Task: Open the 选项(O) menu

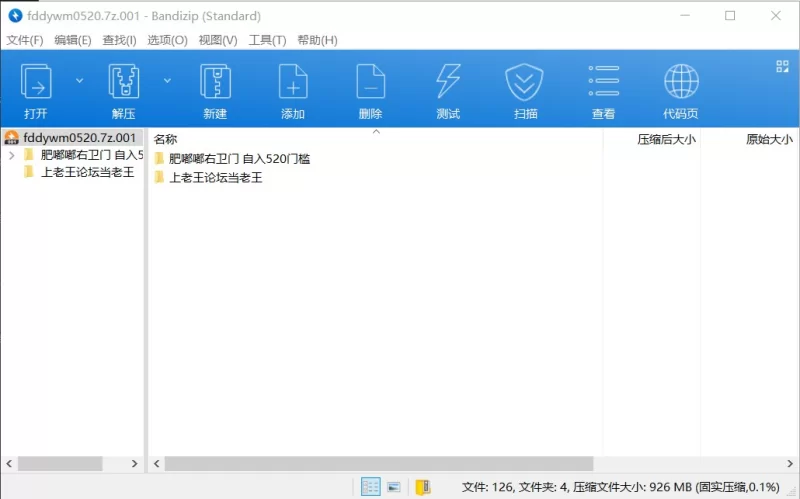Action: [x=167, y=40]
